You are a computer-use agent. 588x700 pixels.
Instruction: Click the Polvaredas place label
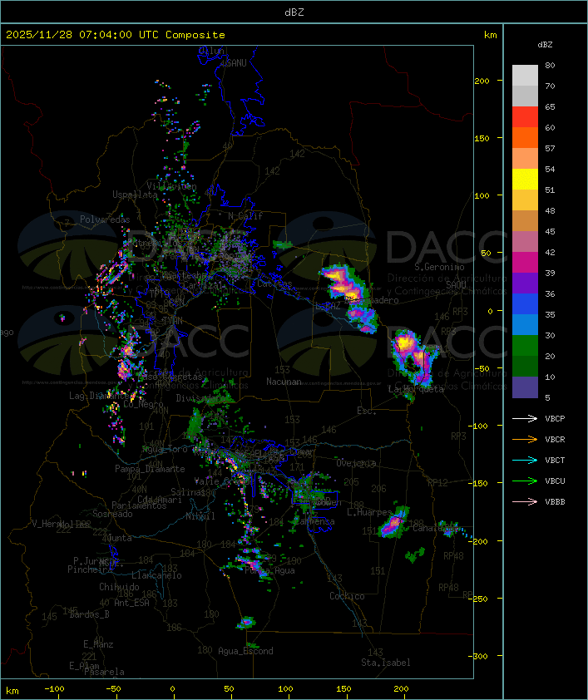click(105, 219)
